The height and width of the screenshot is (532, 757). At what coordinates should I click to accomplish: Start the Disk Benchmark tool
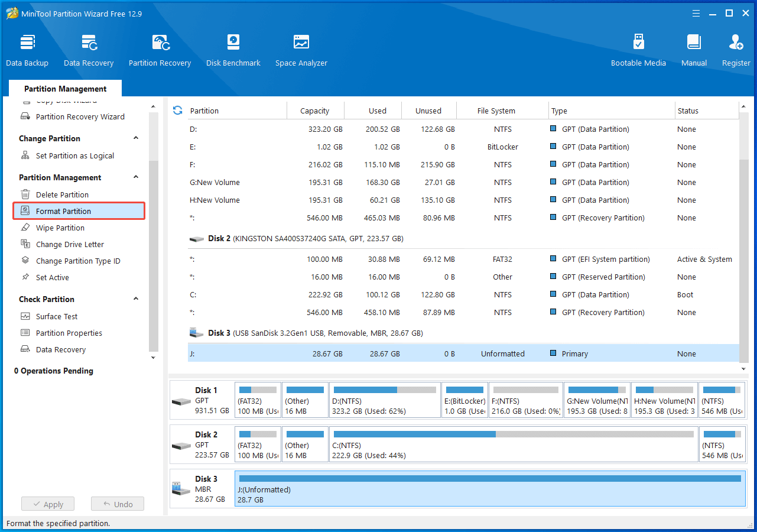click(233, 50)
